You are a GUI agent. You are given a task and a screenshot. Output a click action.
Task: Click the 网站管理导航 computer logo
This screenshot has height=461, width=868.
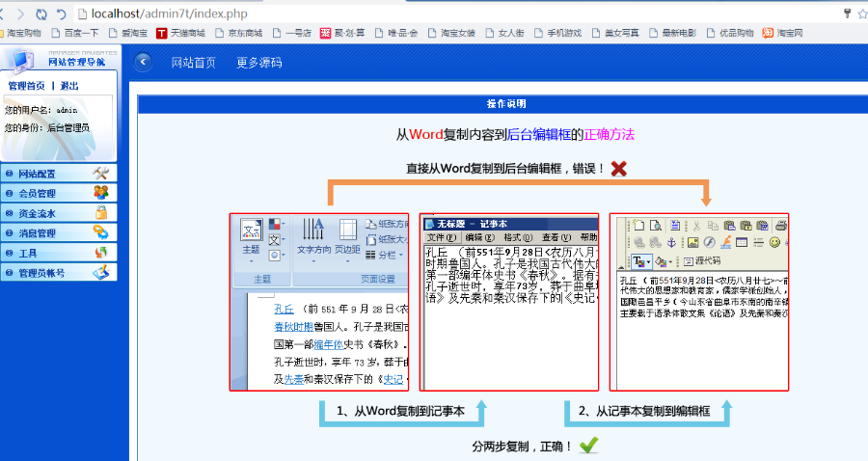click(22, 61)
